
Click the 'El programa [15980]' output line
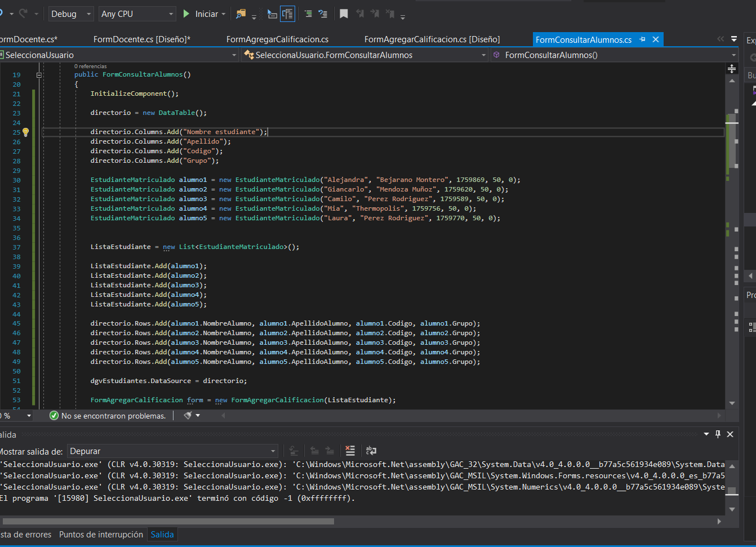tap(177, 498)
